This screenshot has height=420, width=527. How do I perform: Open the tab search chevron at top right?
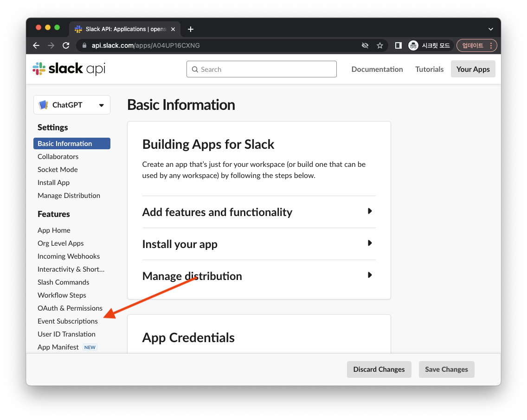(x=491, y=29)
